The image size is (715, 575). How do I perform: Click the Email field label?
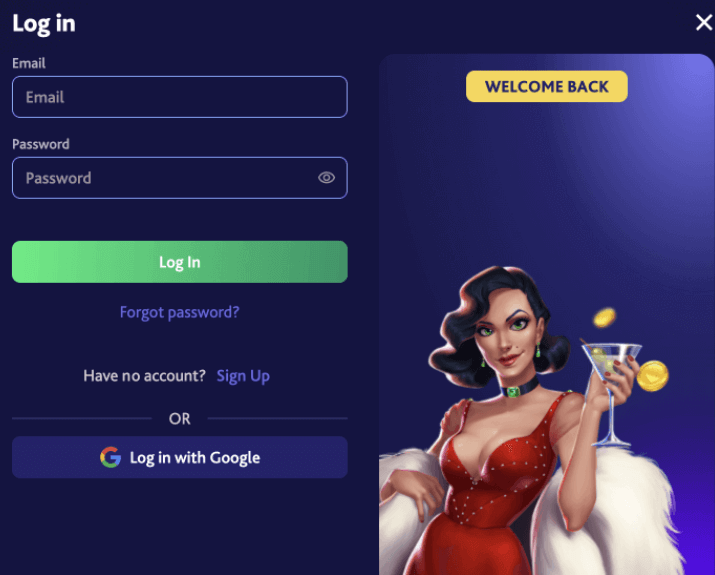pyautogui.click(x=29, y=63)
